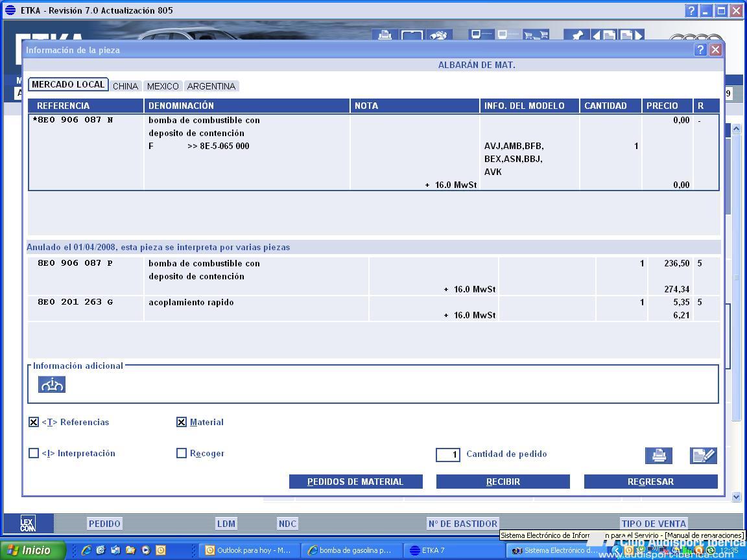
Task: Uncheck the Material checkbox
Action: (x=182, y=422)
